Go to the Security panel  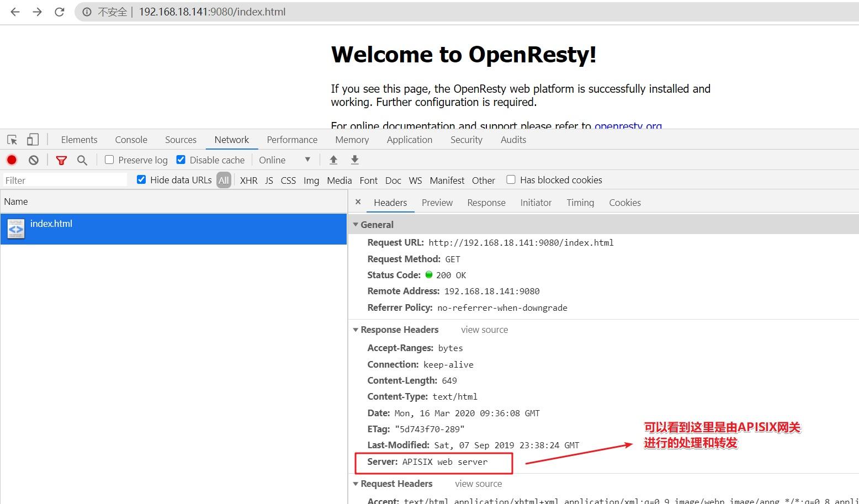tap(466, 140)
